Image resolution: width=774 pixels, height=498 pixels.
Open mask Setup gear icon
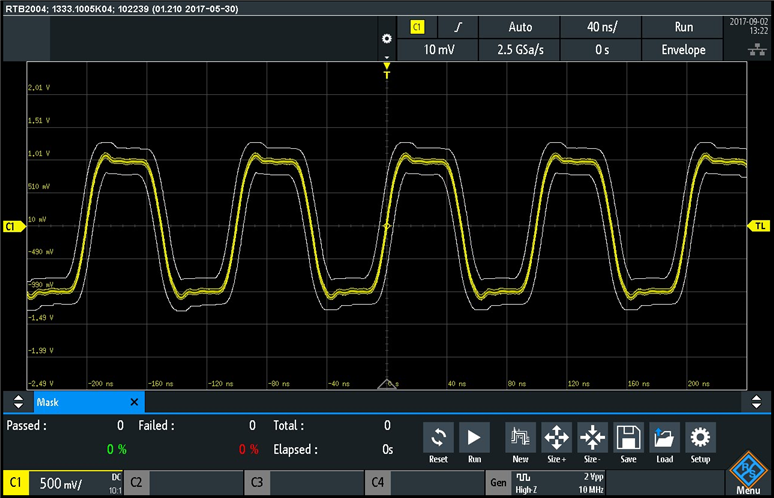700,441
